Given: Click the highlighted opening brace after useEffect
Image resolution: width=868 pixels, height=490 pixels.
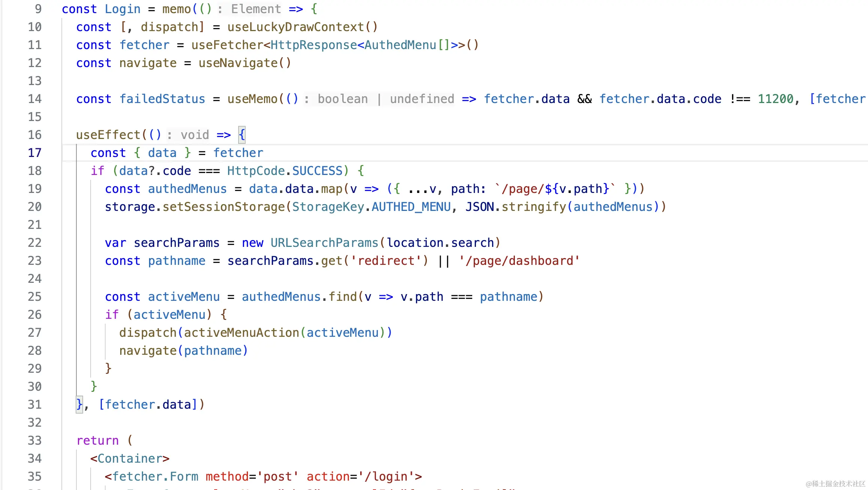Looking at the screenshot, I should 242,135.
